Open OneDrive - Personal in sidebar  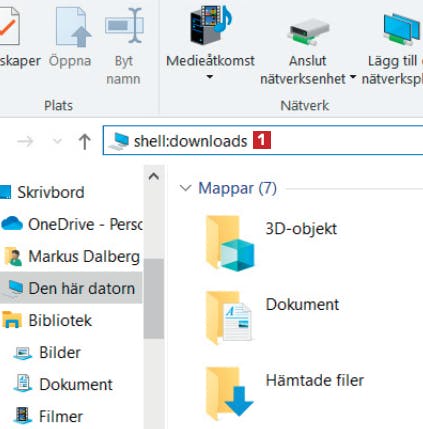(71, 224)
